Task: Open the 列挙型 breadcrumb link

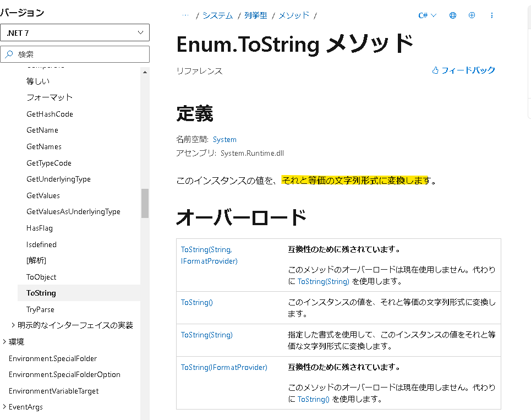Action: (x=256, y=15)
